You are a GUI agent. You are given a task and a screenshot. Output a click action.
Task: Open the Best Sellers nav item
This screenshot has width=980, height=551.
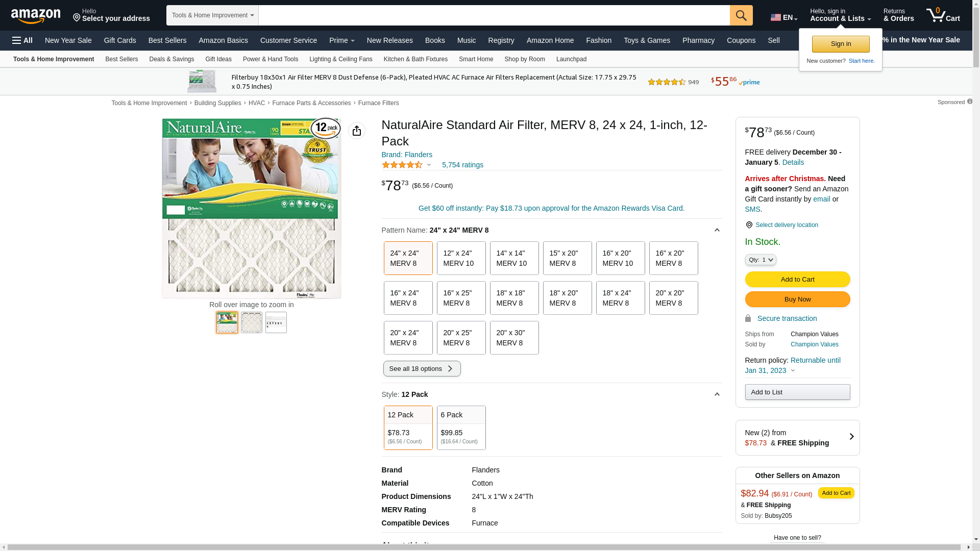coord(167,40)
